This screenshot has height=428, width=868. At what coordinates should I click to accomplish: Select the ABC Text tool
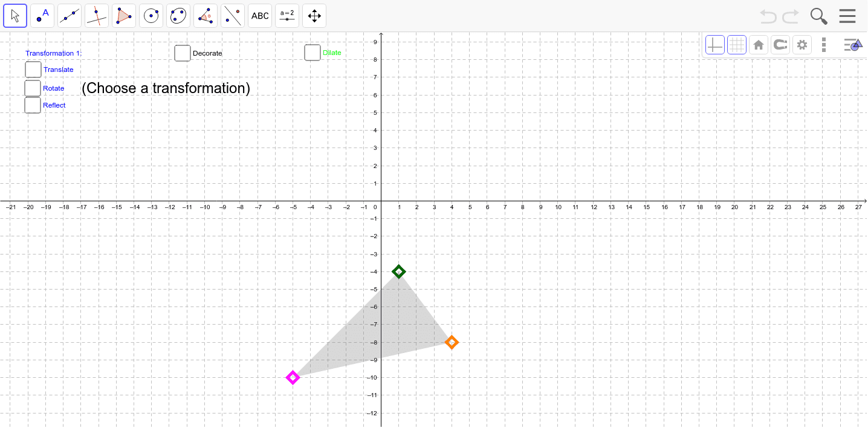pos(260,16)
